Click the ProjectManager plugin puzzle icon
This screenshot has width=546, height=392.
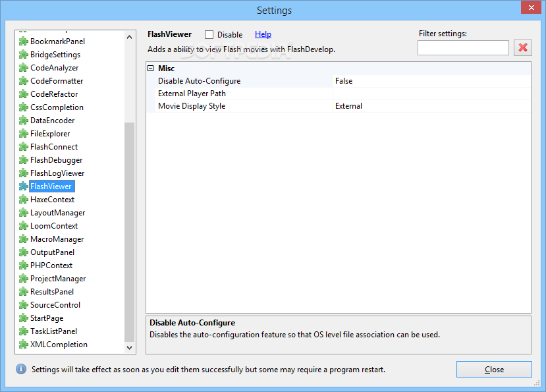coord(23,279)
